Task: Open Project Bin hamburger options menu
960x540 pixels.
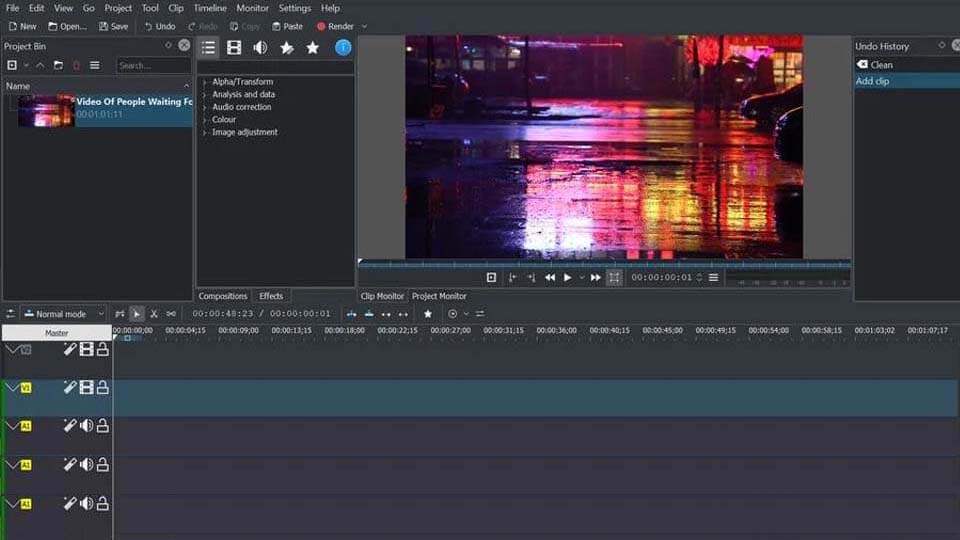Action: click(x=95, y=65)
